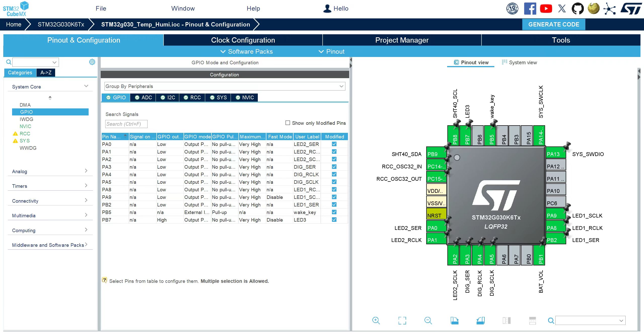
Task: Click the GENERATE CODE button
Action: point(554,24)
